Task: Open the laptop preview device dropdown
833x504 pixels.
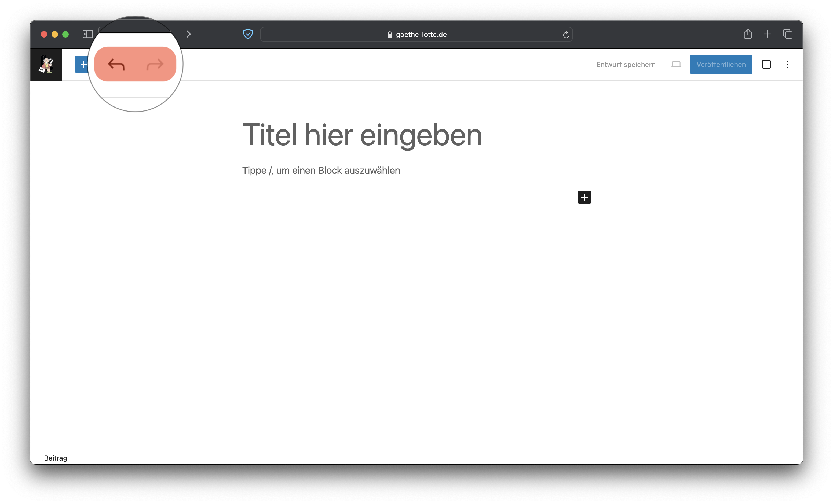Action: click(x=676, y=64)
